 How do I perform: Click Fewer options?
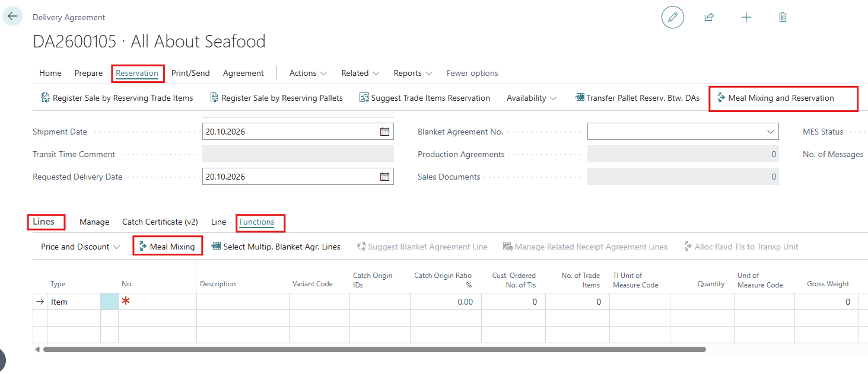(472, 73)
